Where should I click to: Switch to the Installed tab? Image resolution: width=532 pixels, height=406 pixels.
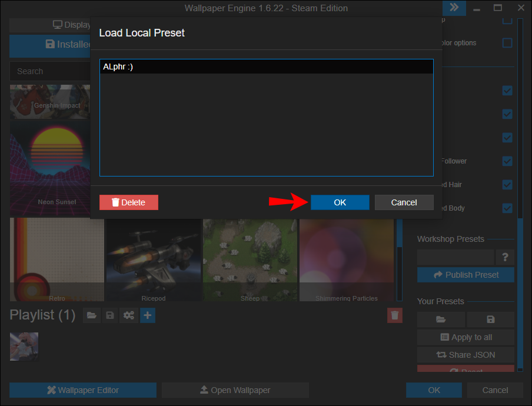coord(50,45)
